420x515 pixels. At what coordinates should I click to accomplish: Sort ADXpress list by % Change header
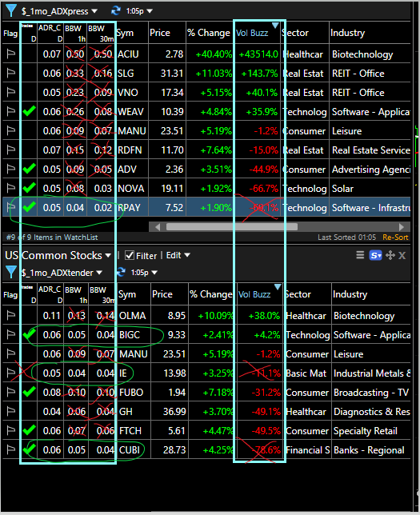click(x=209, y=33)
